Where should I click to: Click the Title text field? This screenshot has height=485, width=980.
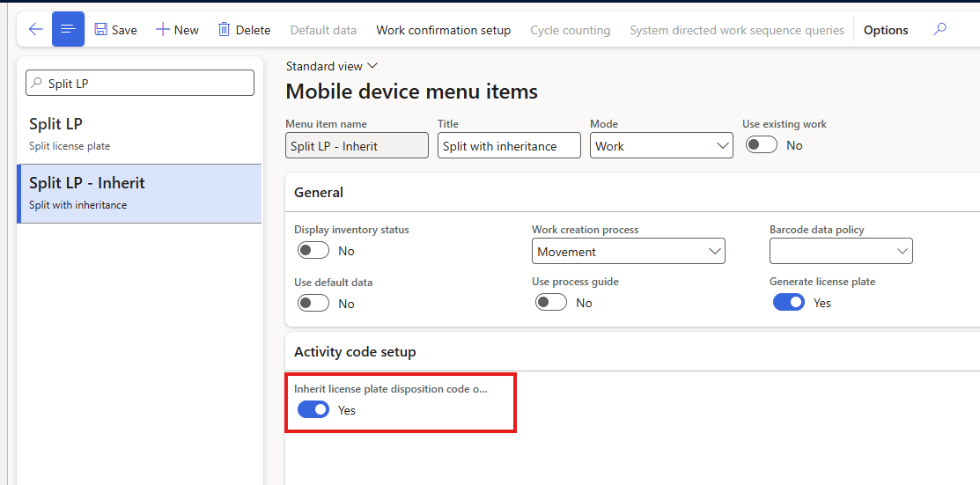(x=509, y=146)
